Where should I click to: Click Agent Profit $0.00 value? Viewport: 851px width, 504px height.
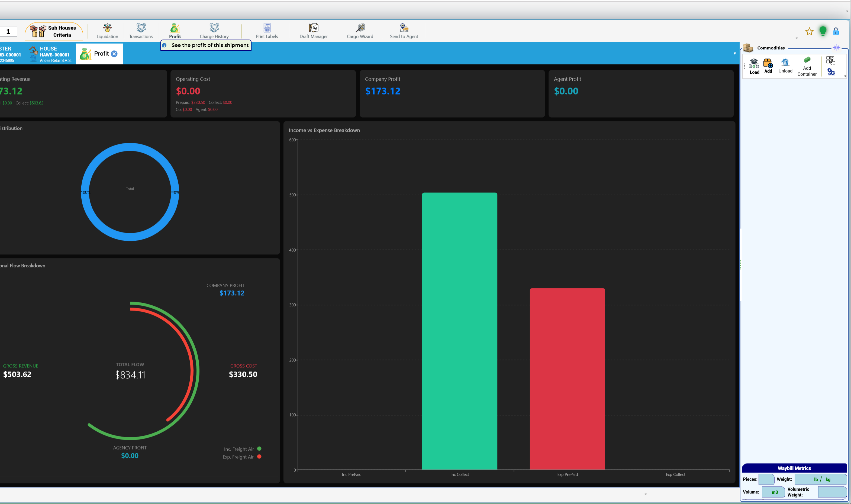(566, 91)
